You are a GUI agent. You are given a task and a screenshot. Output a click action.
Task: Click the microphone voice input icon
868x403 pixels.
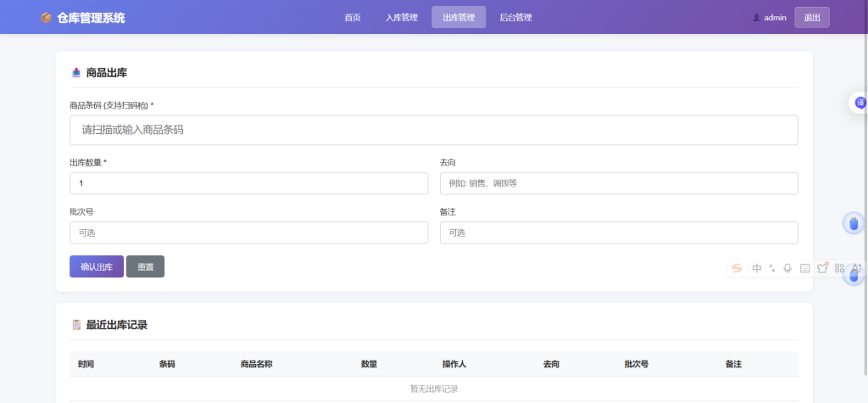pos(787,268)
